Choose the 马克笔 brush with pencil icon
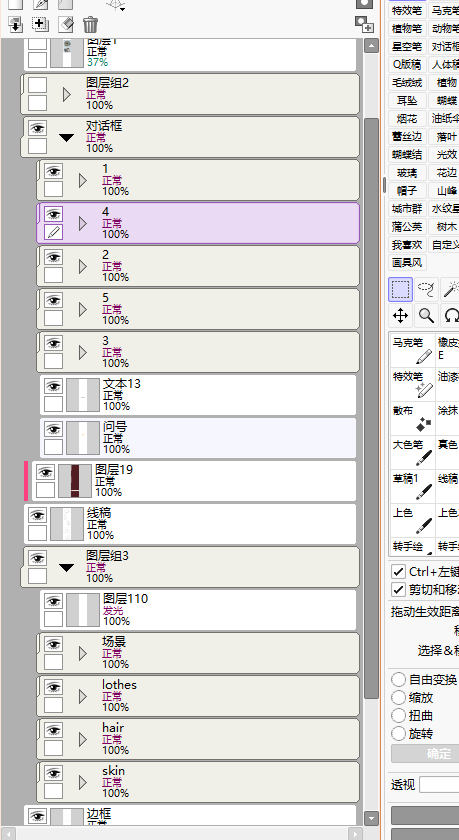459x840 pixels. 412,350
